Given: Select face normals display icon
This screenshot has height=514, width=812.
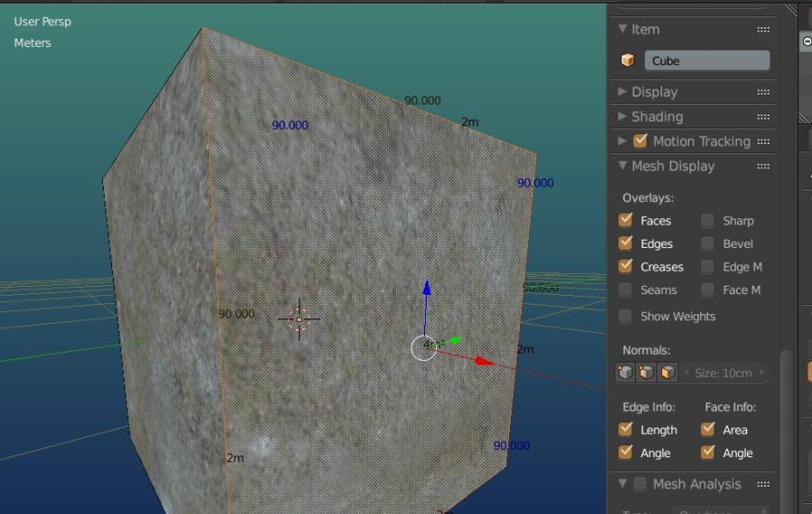Looking at the screenshot, I should (x=668, y=372).
